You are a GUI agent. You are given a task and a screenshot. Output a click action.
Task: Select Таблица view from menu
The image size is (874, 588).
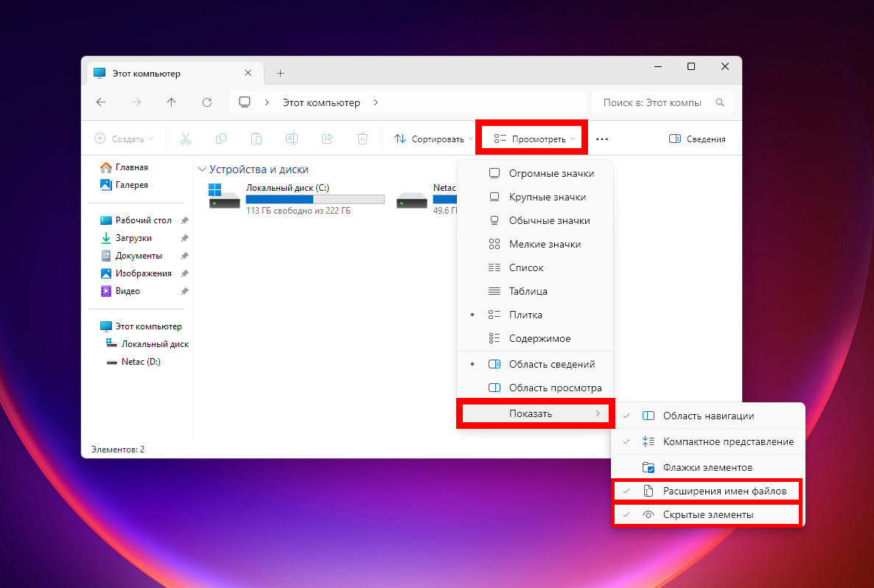tap(528, 291)
